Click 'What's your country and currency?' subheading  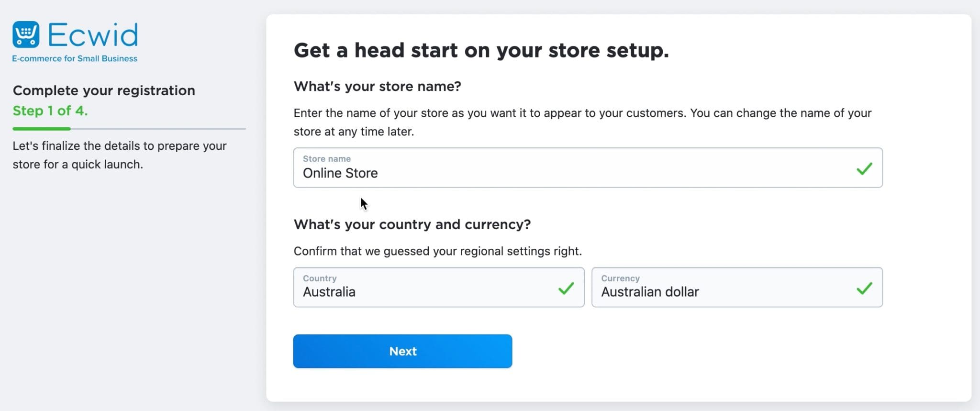(412, 224)
